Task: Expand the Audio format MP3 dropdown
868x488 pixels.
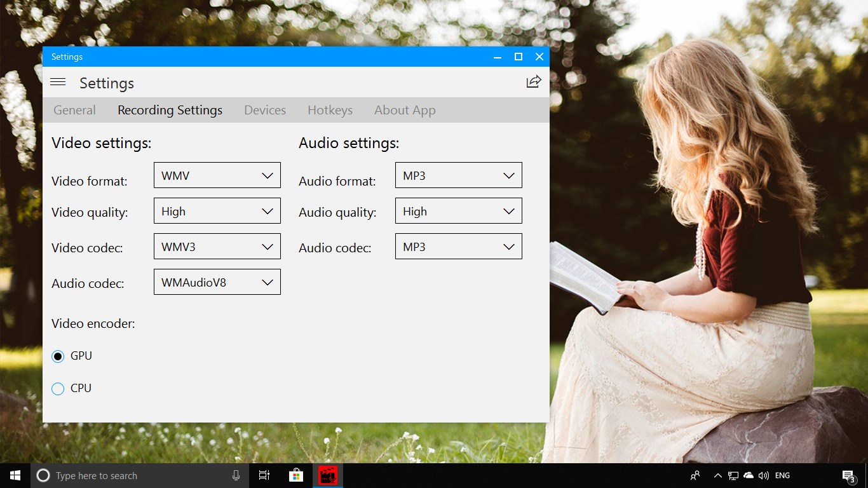Action: [458, 175]
